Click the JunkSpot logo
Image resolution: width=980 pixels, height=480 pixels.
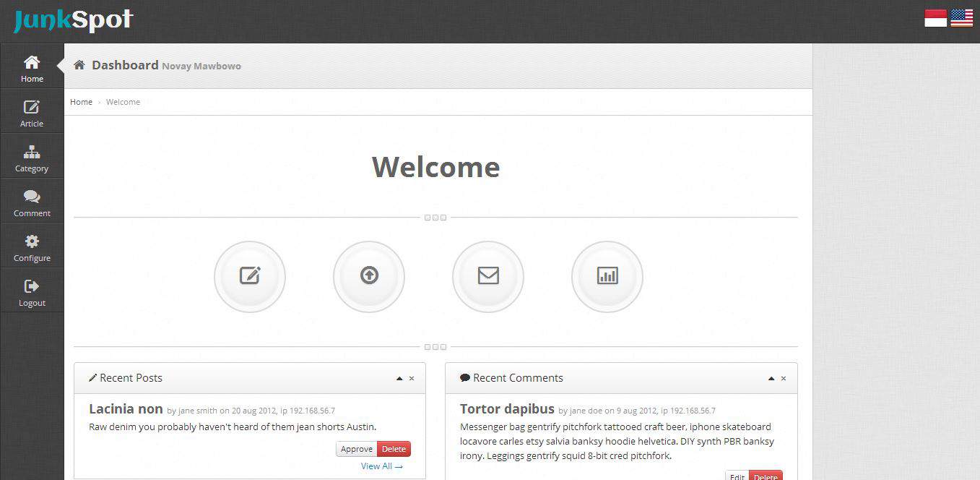point(73,20)
